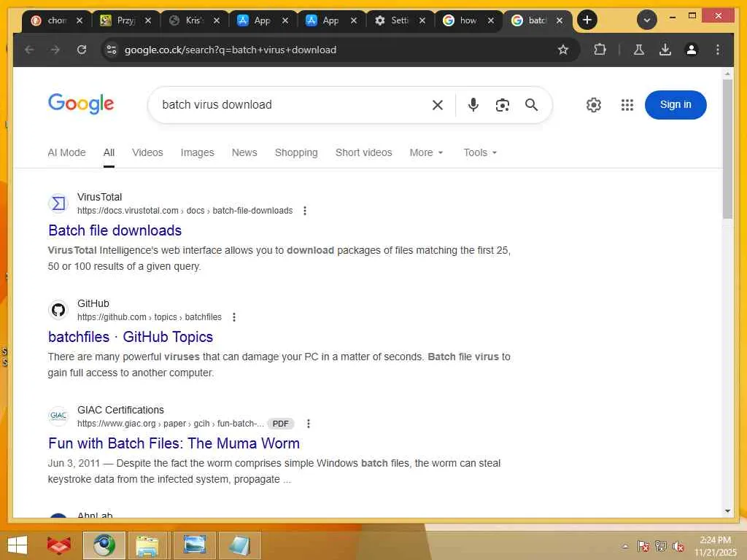Open more options for VirusTotal result
The image size is (747, 560).
(x=305, y=211)
